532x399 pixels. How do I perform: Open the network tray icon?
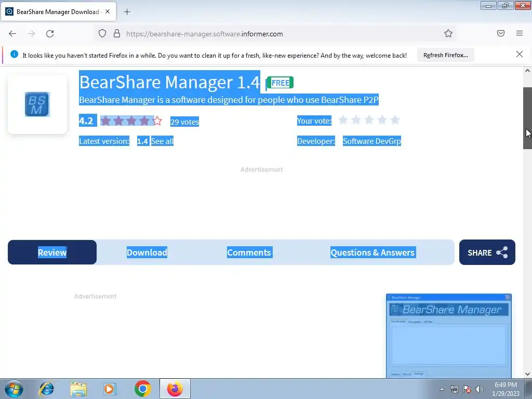tap(454, 390)
